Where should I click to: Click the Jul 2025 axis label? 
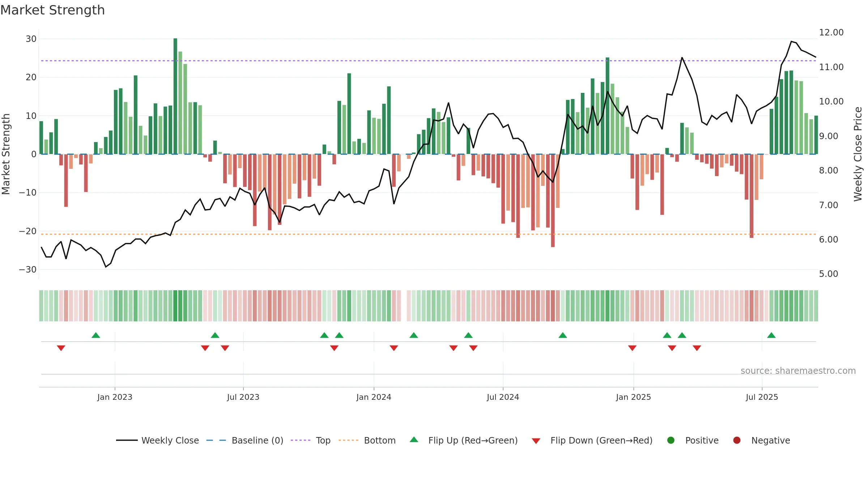tap(762, 397)
